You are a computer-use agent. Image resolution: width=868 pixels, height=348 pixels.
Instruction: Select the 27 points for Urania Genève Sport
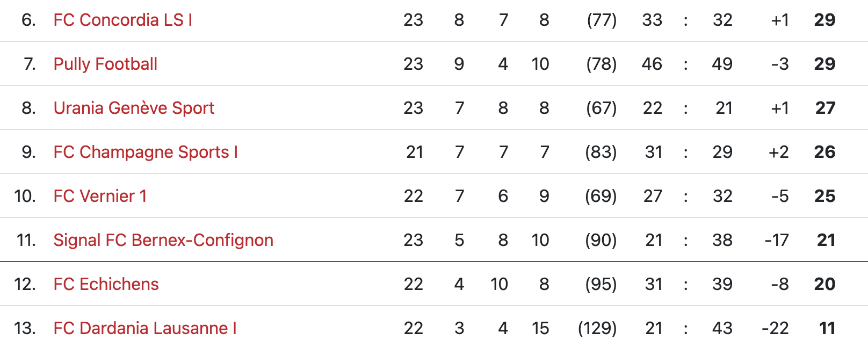(825, 108)
